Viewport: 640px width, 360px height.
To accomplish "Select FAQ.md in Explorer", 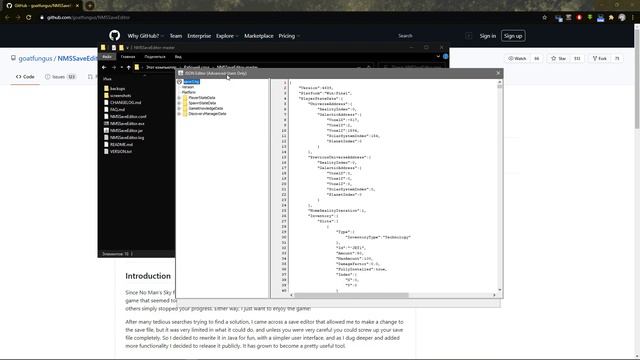I will tap(114, 109).
